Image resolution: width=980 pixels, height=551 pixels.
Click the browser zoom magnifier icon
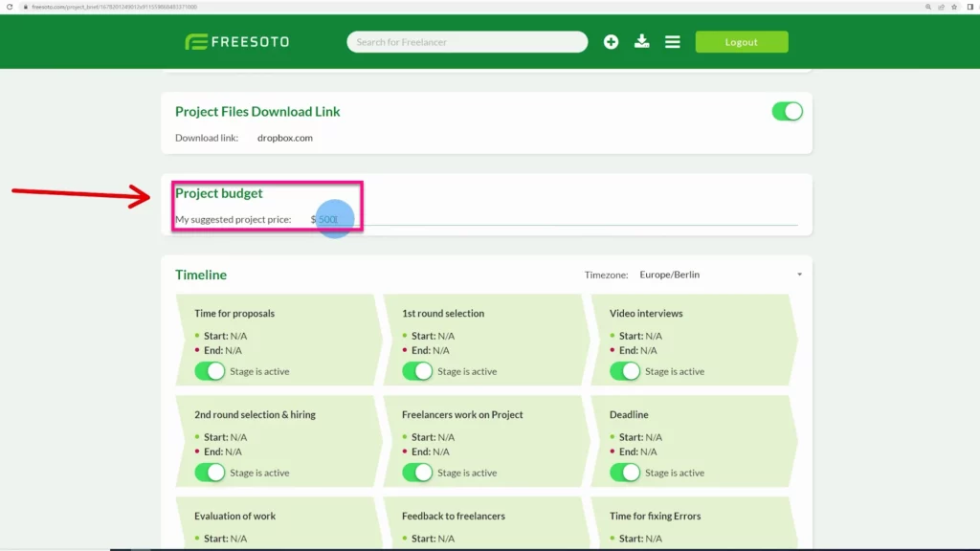(x=928, y=7)
